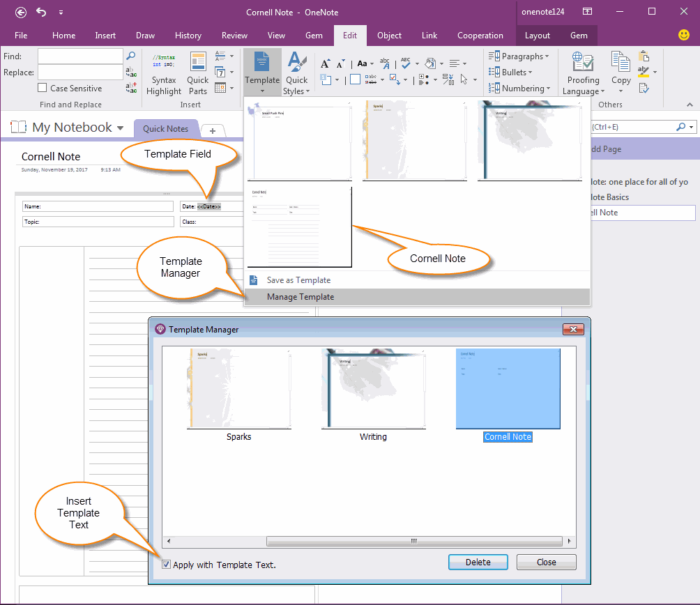Click Close button in Template Manager

546,562
